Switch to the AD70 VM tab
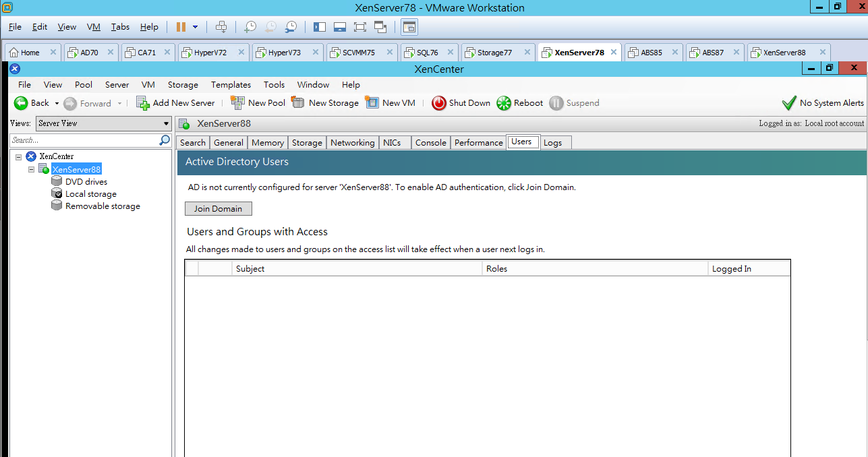Image resolution: width=868 pixels, height=457 pixels. click(x=90, y=53)
